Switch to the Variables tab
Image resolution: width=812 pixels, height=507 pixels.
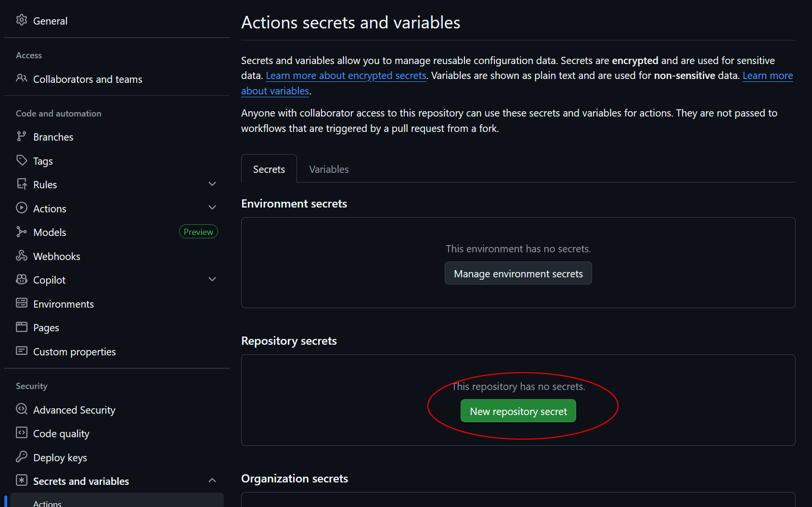pyautogui.click(x=329, y=169)
